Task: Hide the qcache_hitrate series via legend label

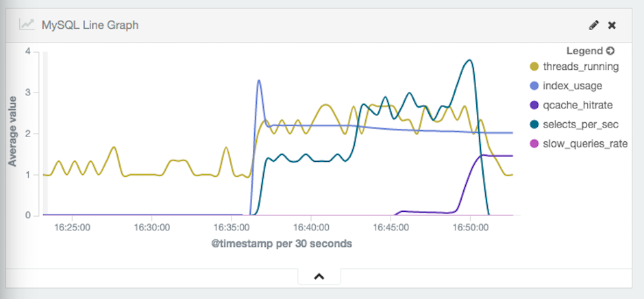Action: coord(578,106)
